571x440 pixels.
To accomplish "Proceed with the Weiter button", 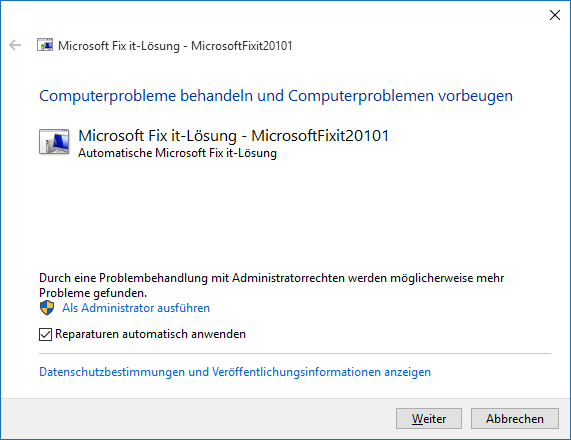I will (429, 419).
